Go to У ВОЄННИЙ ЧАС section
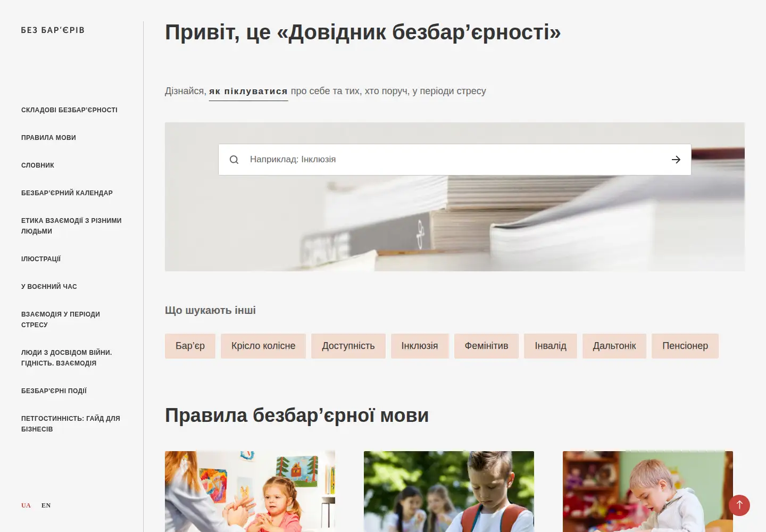The image size is (766, 532). 49,287
